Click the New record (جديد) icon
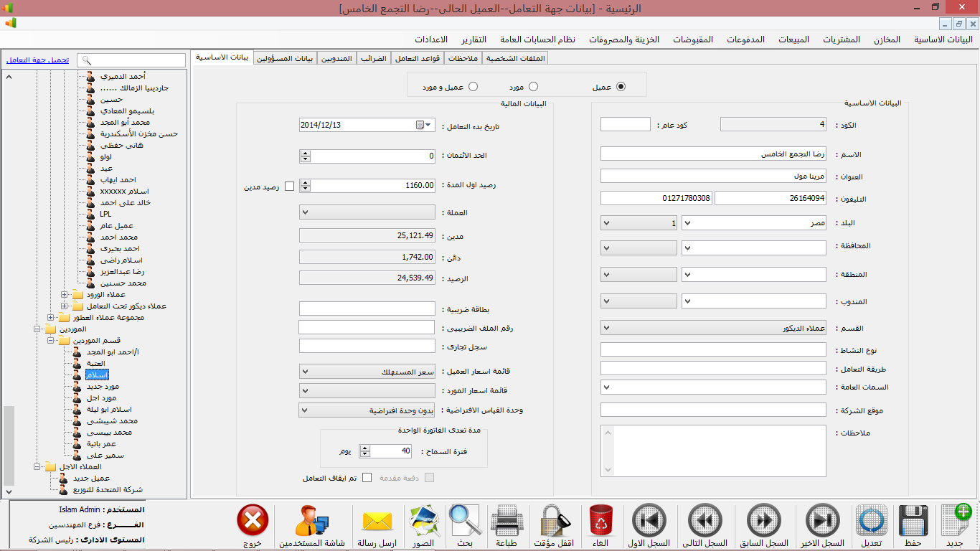The image size is (980, 551). coord(955,521)
